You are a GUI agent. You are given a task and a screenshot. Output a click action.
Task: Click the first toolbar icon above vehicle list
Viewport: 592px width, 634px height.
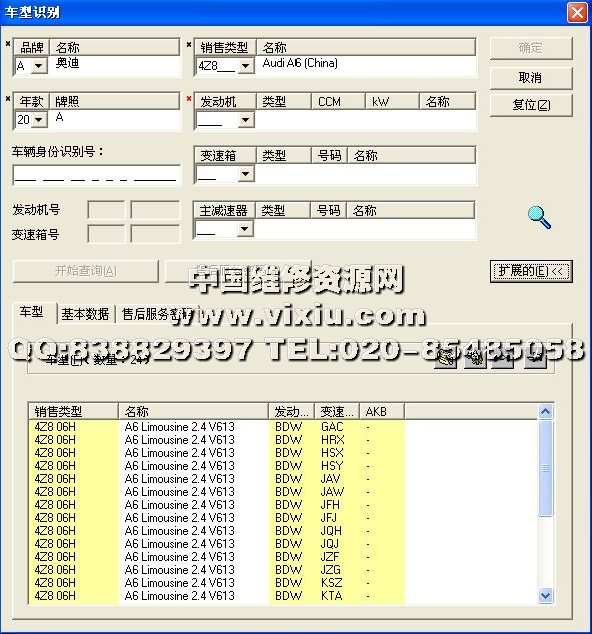pos(446,357)
